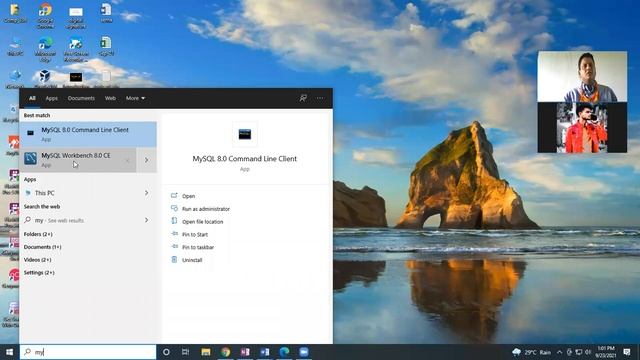Open Task View on the taskbar
The height and width of the screenshot is (360, 640).
(x=185, y=352)
